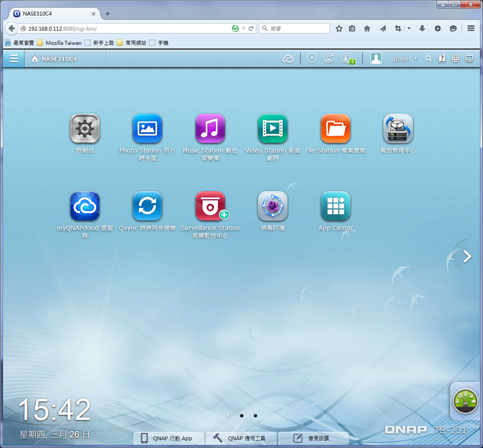The width and height of the screenshot is (483, 448).
Task: Expand the Firefox toolbar dropdown arrow next to crop icon
Action: coord(409,29)
